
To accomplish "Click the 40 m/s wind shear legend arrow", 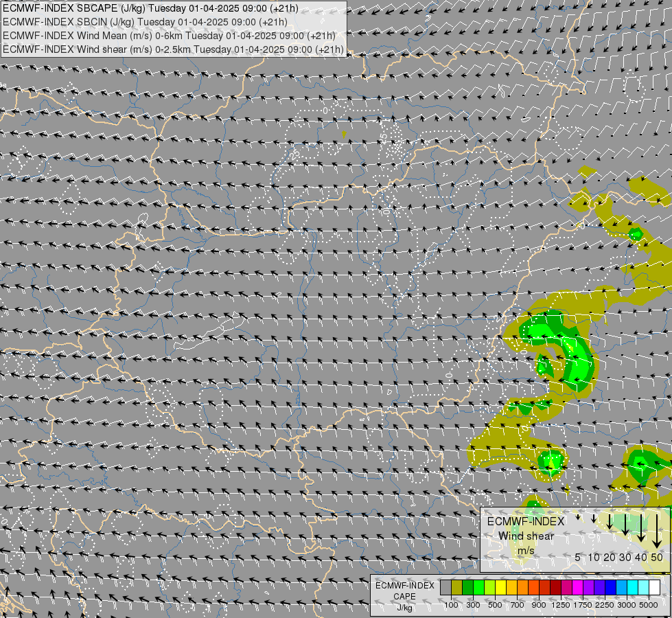I will [641, 528].
